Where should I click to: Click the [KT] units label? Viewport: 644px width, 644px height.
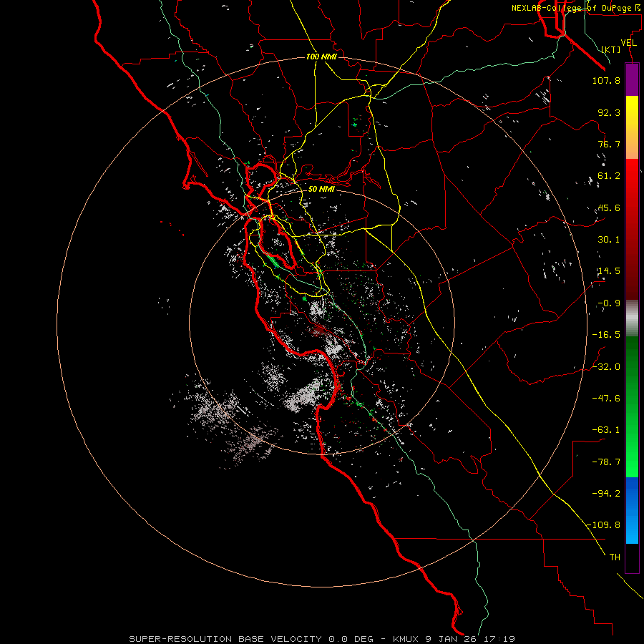pos(611,49)
